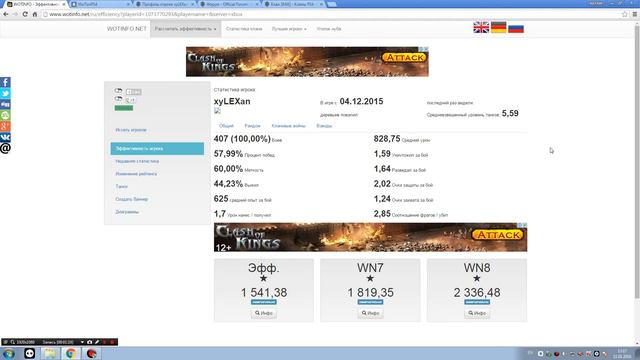
Task: Open the browser home page icon
Action: (x=35, y=14)
